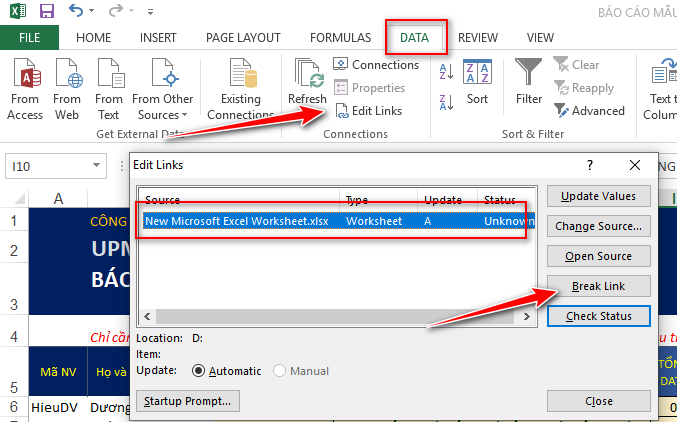Select Automatic update radio button
Viewport: 677px width, 422px height.
(x=198, y=371)
